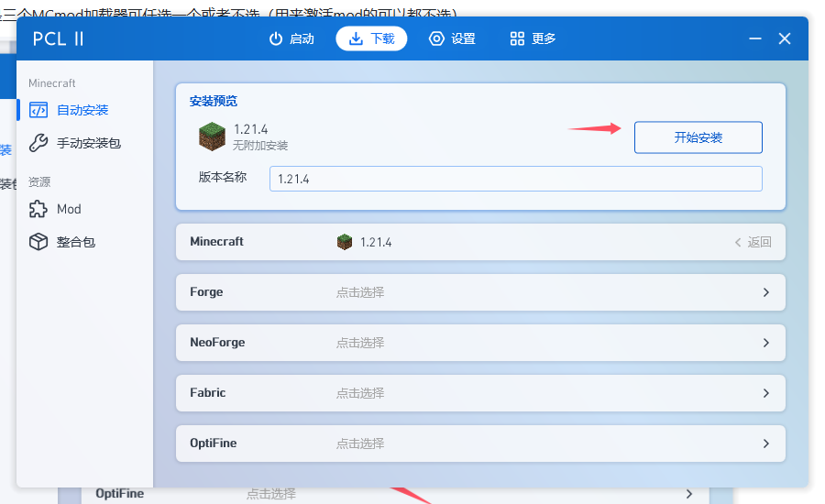Minimize the PCL II window
The image size is (825, 504).
click(754, 38)
